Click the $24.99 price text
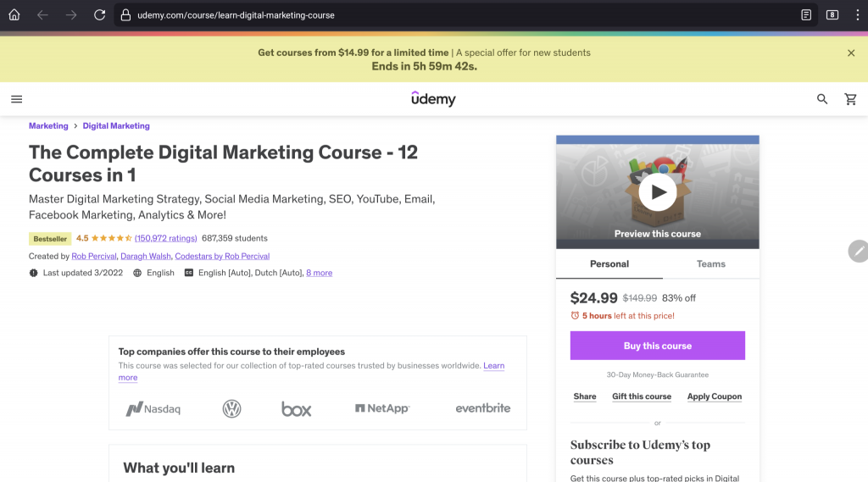Image resolution: width=868 pixels, height=482 pixels. (593, 297)
